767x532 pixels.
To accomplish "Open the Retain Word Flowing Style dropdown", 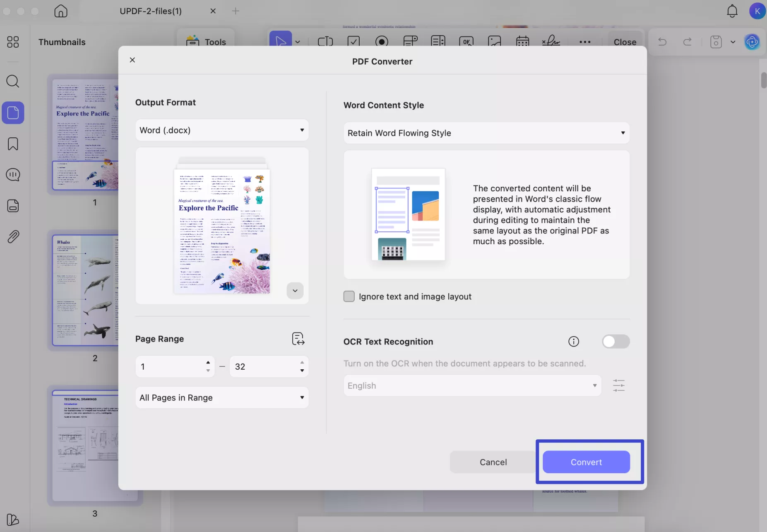I will point(486,133).
